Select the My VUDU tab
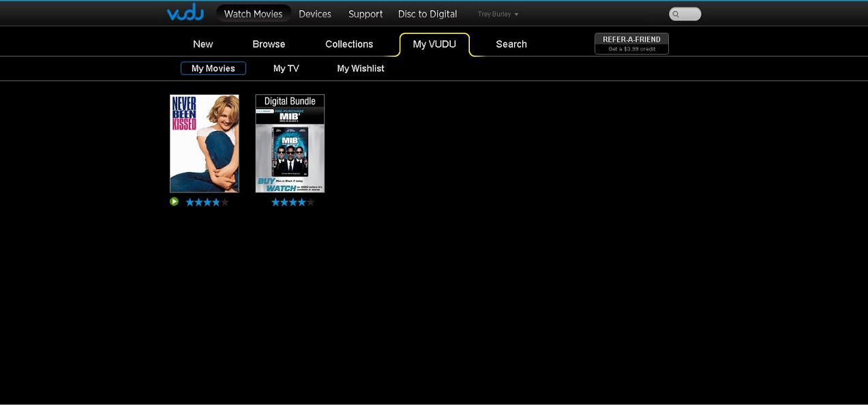Image resolution: width=868 pixels, height=406 pixels. (x=434, y=44)
